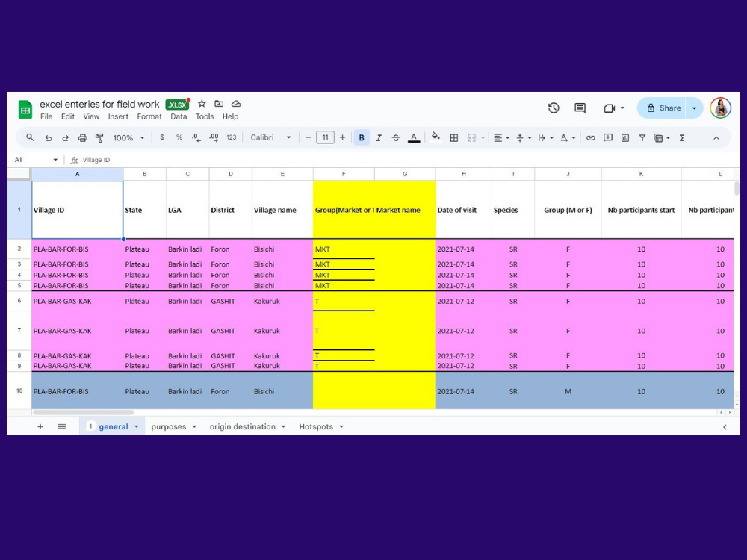Open the functions sigma menu

point(682,138)
